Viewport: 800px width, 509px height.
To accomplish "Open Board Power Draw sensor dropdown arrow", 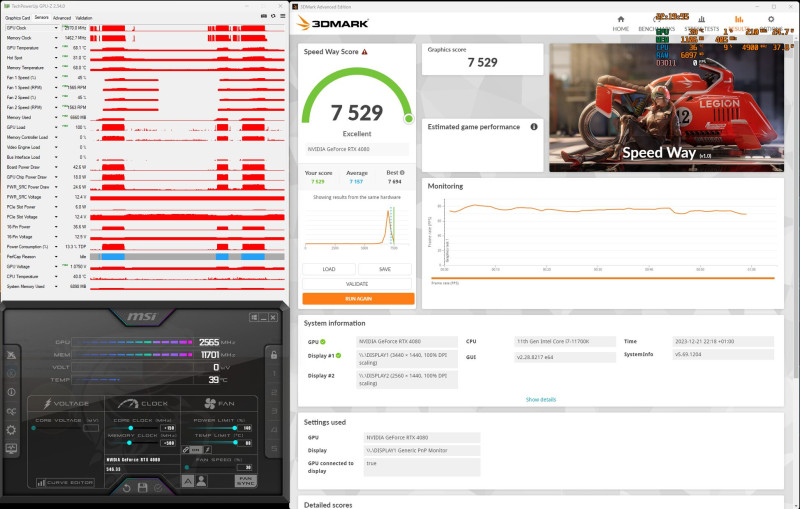I will click(x=56, y=167).
